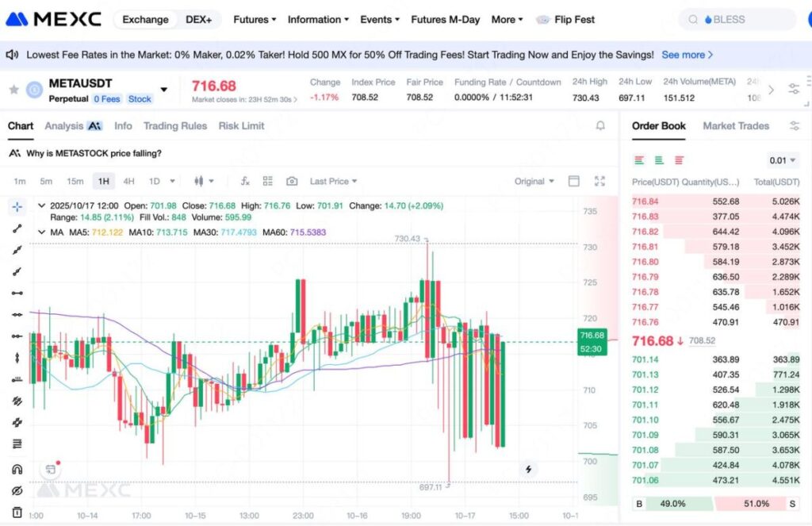This screenshot has width=812, height=526.
Task: Open the Trading Rules tab
Action: [x=174, y=126]
